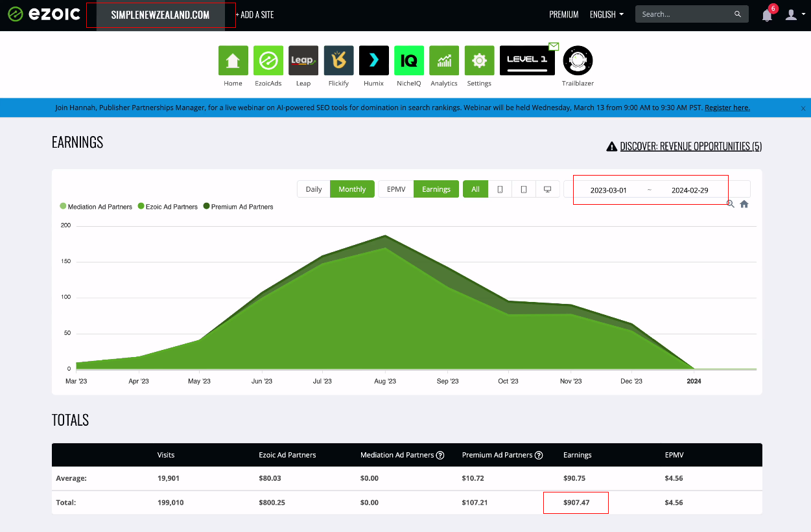811x532 pixels.
Task: Click the Visits column header
Action: click(166, 455)
